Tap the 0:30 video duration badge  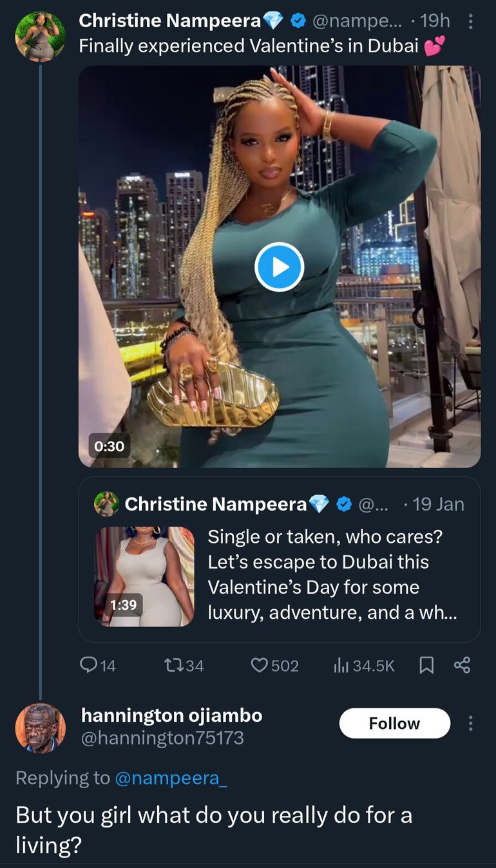(109, 446)
